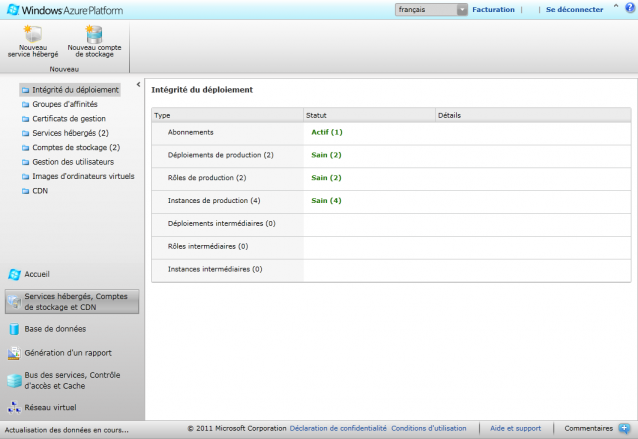Open Services hébergés, Comptes de stockage et CDN

(x=72, y=301)
